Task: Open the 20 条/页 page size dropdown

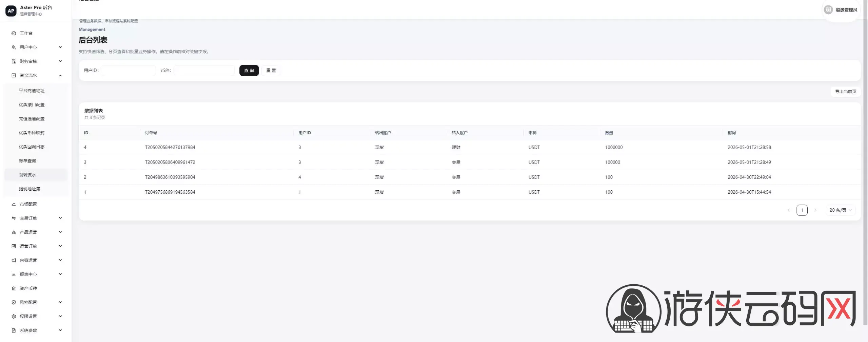Action: tap(841, 210)
